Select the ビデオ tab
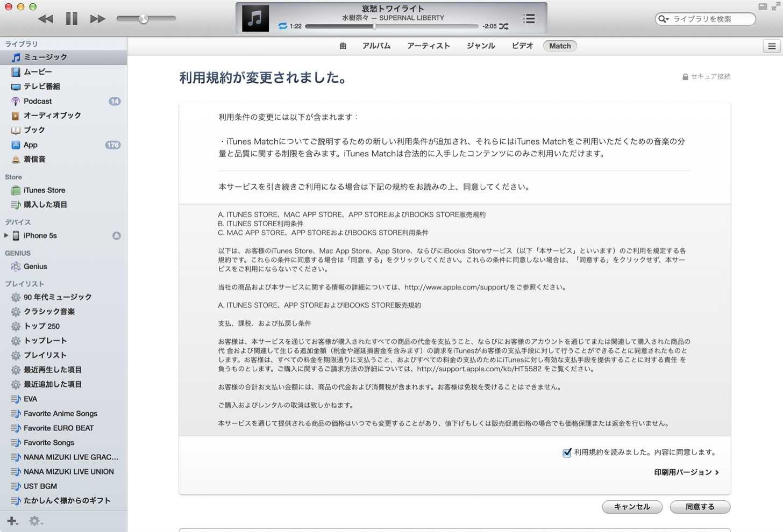This screenshot has height=532, width=783. click(522, 46)
